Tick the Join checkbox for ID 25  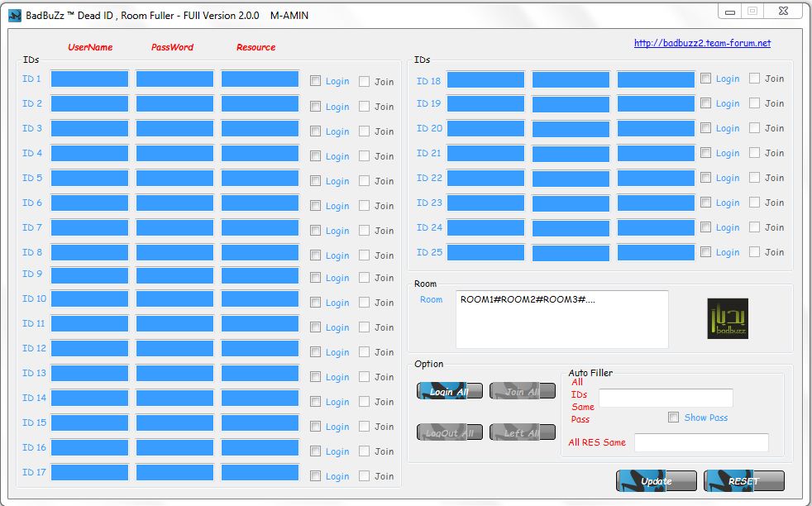click(x=754, y=251)
